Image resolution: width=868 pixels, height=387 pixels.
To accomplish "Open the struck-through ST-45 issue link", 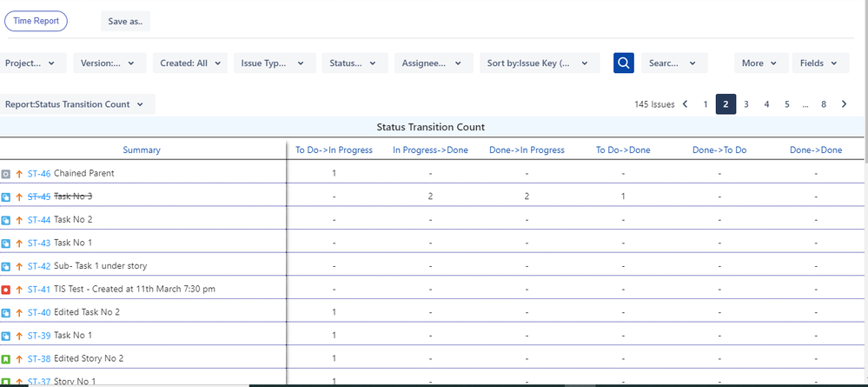I will (x=39, y=197).
